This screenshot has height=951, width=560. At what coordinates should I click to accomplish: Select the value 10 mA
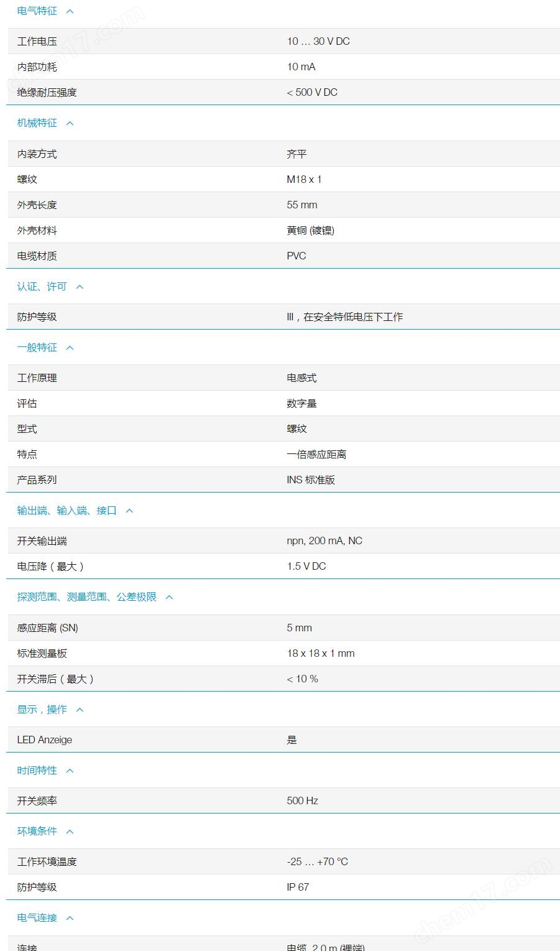pos(301,67)
